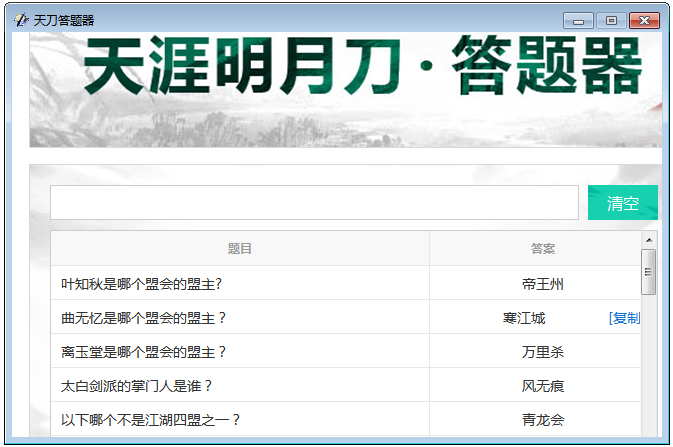Screen dimensions: 673x447
Task: Click the 天刀答题器 app icon in title bar
Action: point(21,19)
